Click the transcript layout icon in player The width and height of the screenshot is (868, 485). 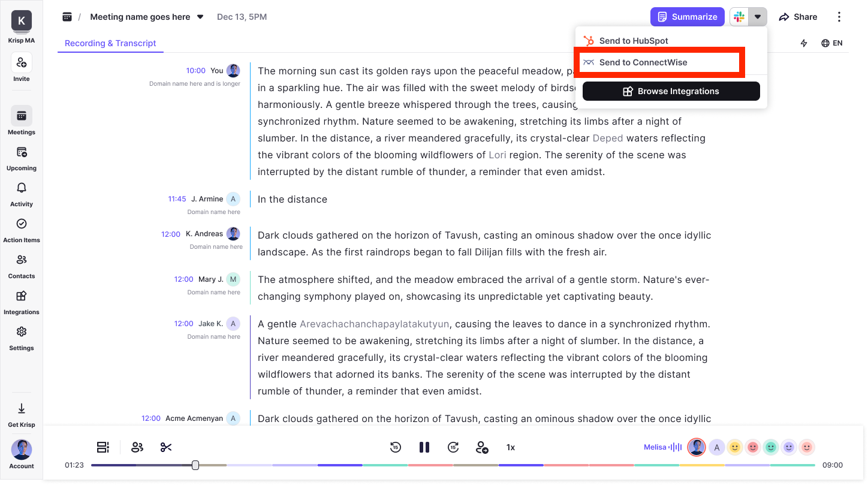(103, 447)
